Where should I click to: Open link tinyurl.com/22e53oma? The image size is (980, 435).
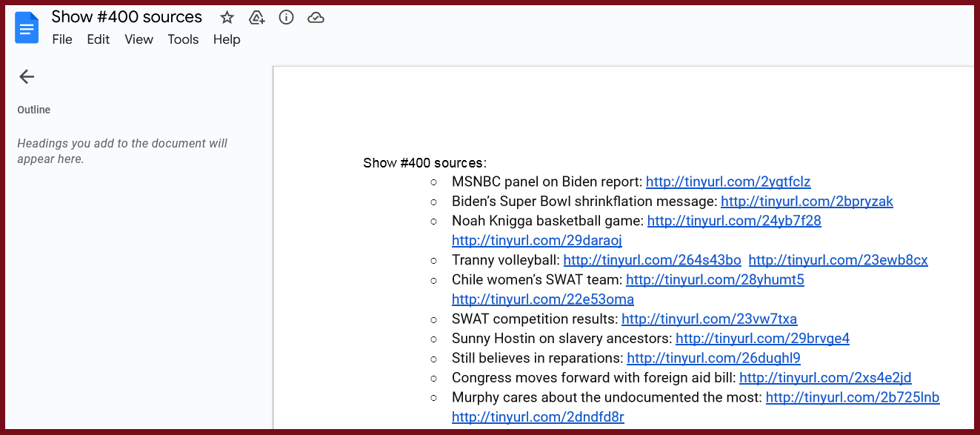coord(543,299)
